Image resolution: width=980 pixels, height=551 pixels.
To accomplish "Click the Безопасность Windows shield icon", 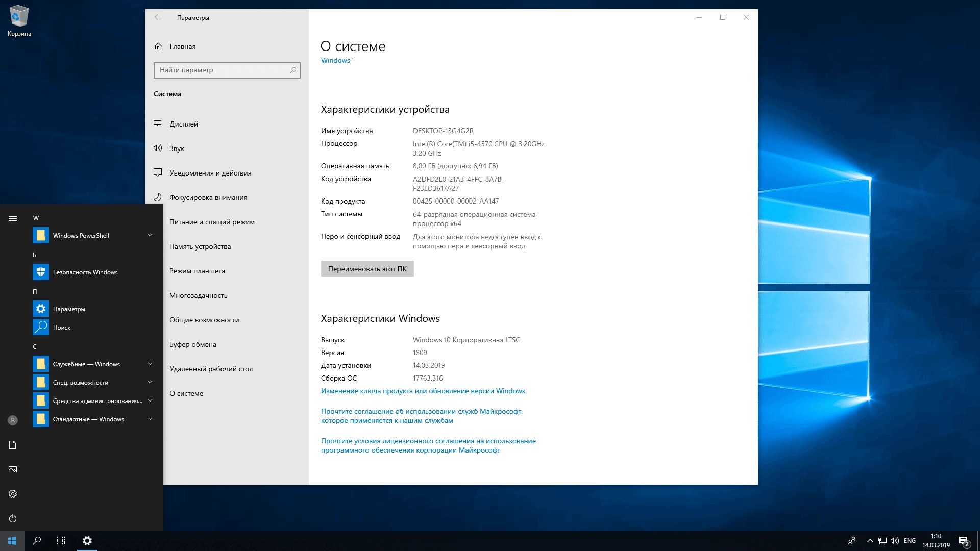I will [41, 272].
